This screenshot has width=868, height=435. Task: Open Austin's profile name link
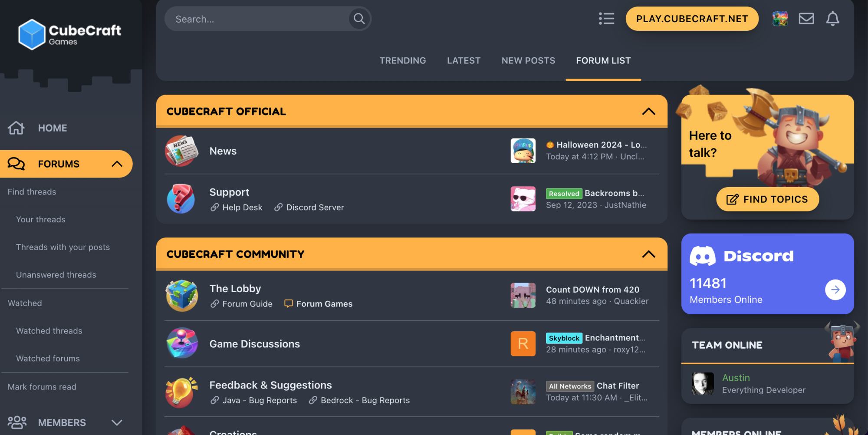tap(736, 378)
